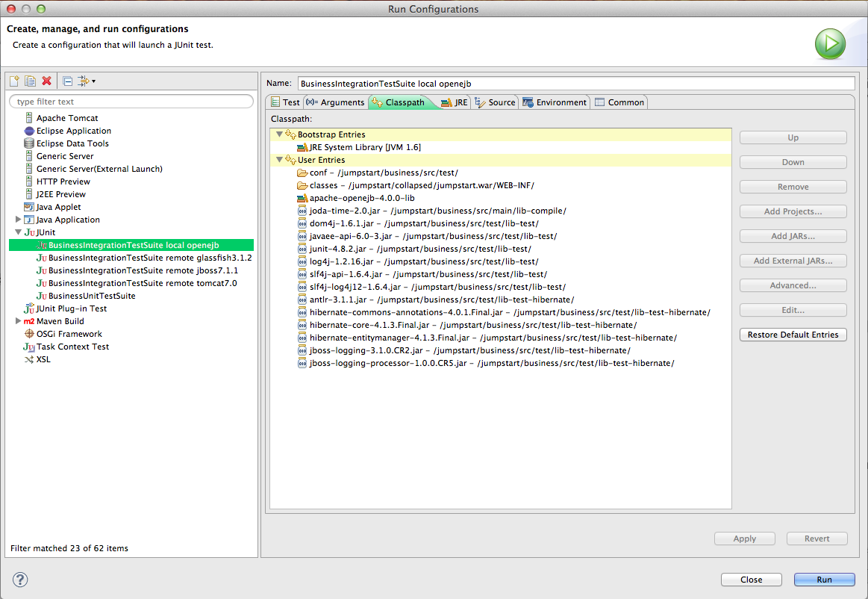Click the classes folder icon
This screenshot has width=868, height=599.
tap(302, 186)
